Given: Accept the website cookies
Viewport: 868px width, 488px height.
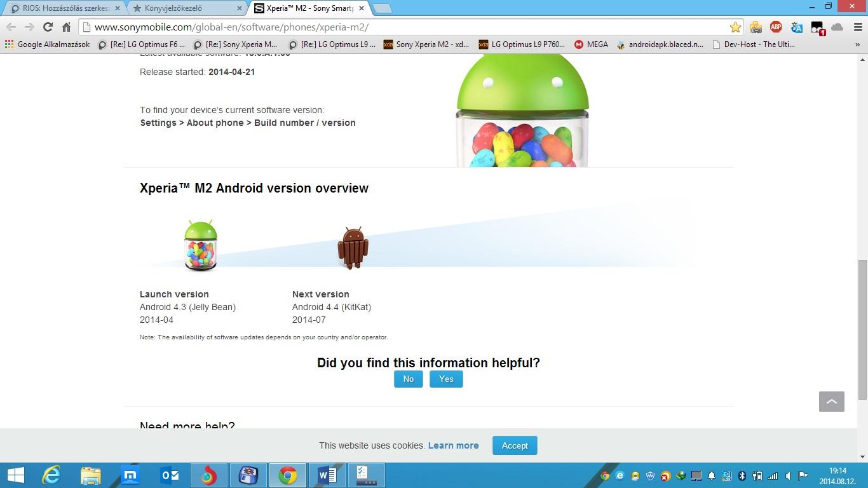Looking at the screenshot, I should coord(515,445).
